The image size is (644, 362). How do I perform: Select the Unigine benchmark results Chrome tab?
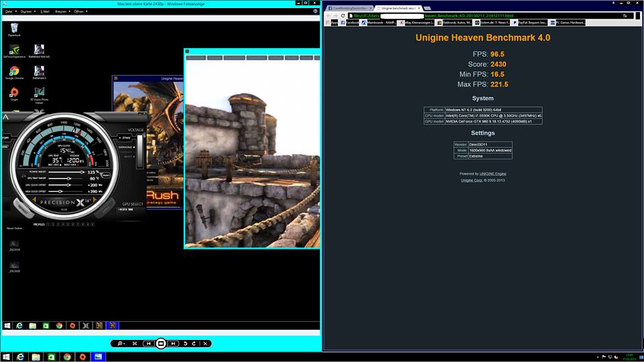(398, 8)
